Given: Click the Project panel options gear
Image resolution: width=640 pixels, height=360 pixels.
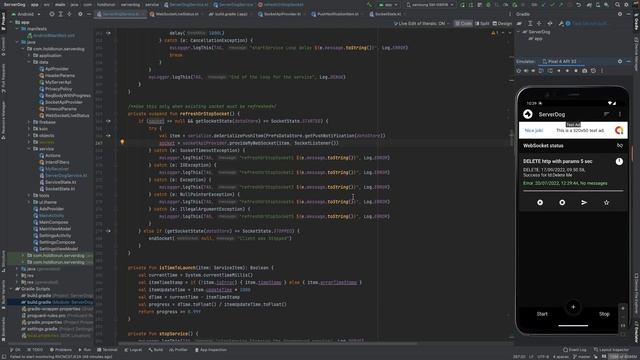Looking at the screenshot, I should click(x=80, y=14).
